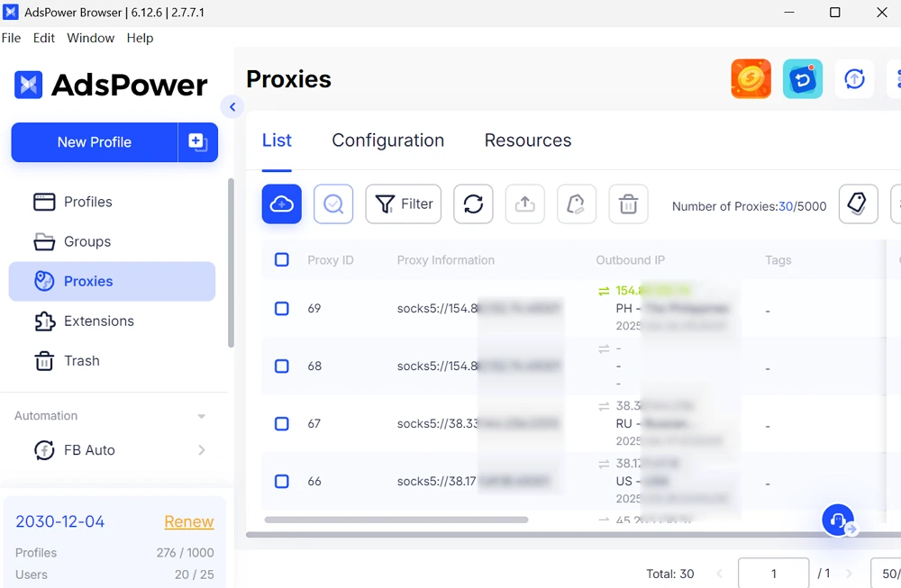Click the Proxy Information column header
The width and height of the screenshot is (901, 588).
[445, 260]
